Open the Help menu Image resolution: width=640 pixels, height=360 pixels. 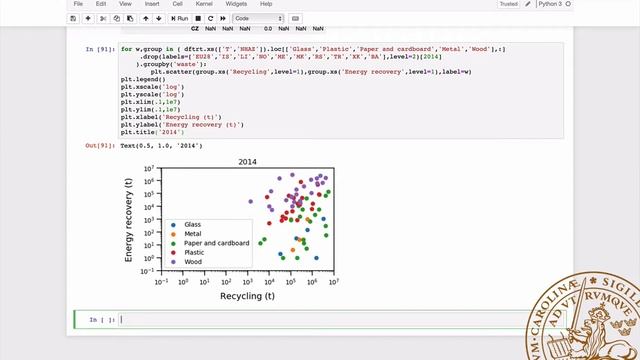pos(266,4)
